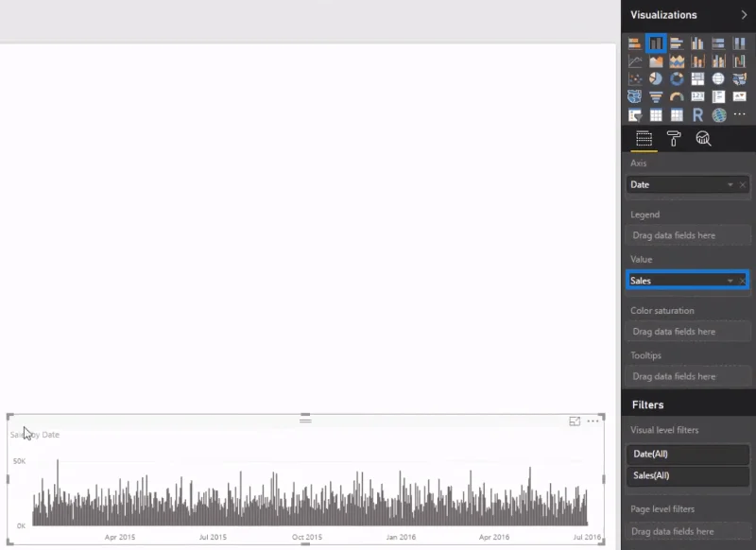Viewport: 756px width, 550px height.
Task: Select the filled map visual
Action: 739,78
